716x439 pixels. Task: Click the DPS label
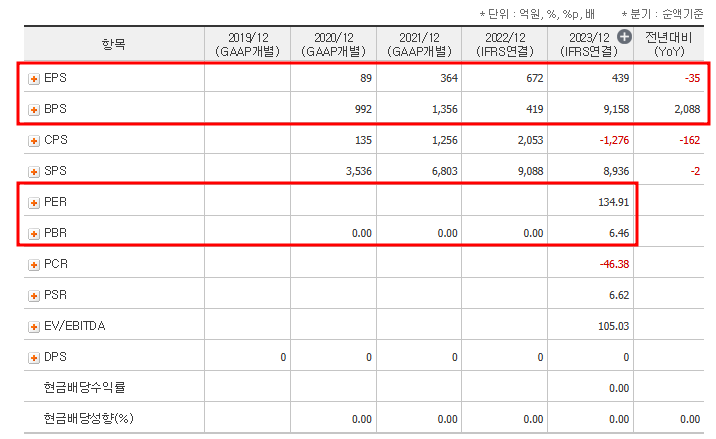(55, 357)
